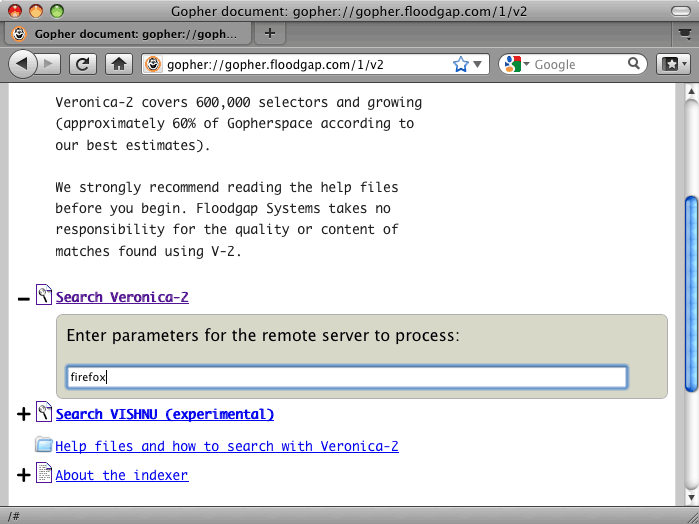Select the Gopher document tab
Screen dimensions: 699x524
pos(128,33)
